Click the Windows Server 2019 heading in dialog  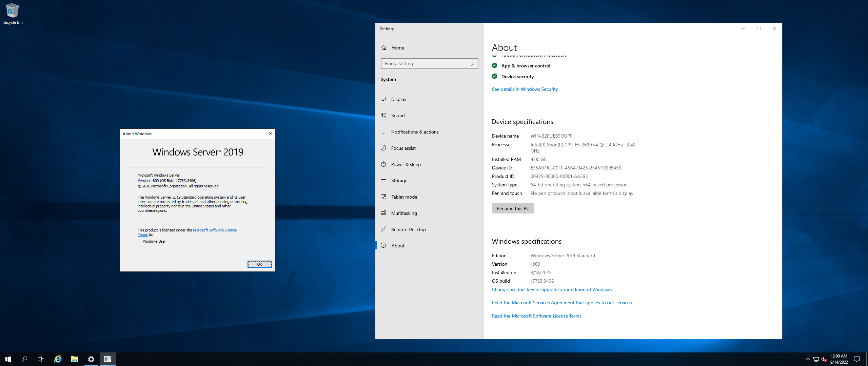click(x=198, y=152)
